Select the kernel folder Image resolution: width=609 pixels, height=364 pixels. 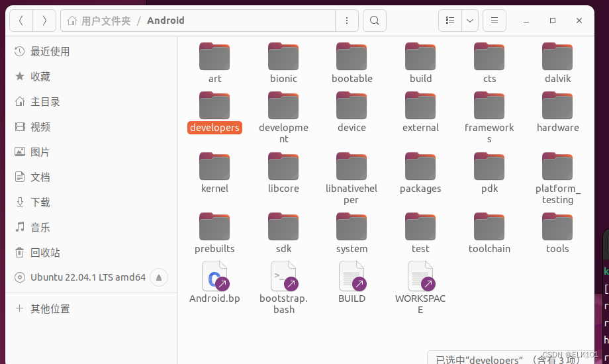[214, 173]
